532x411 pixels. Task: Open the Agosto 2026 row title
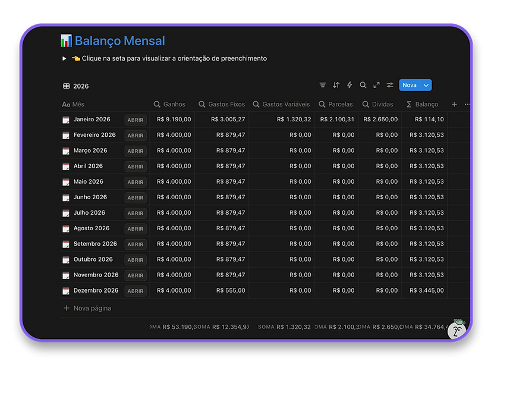pyautogui.click(x=92, y=228)
